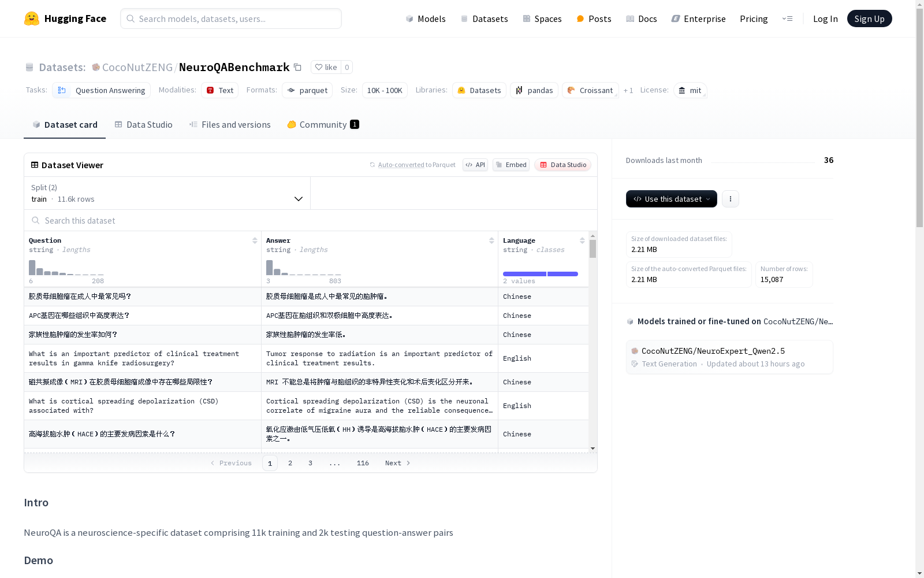Click the Text modality tag
This screenshot has width=924, height=578.
coord(220,90)
